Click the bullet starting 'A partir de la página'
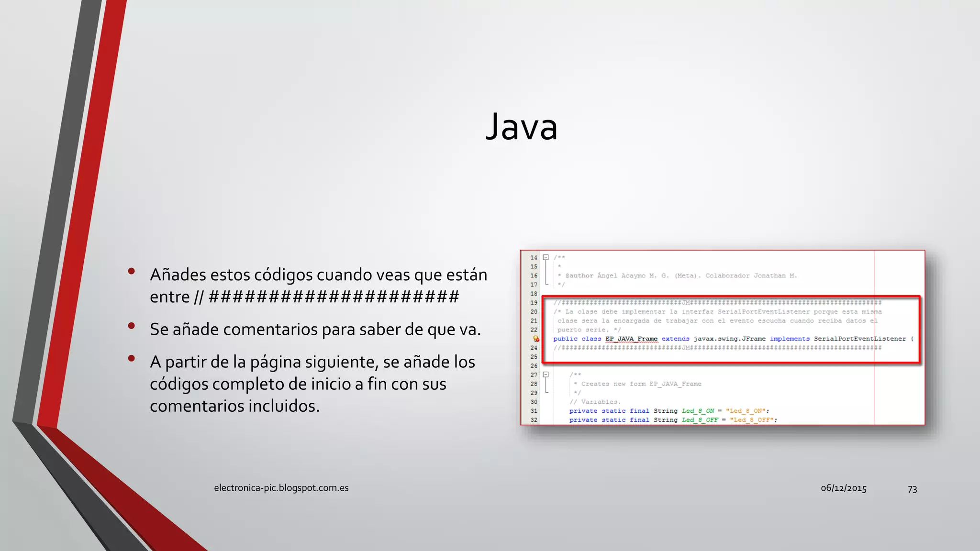 click(312, 384)
